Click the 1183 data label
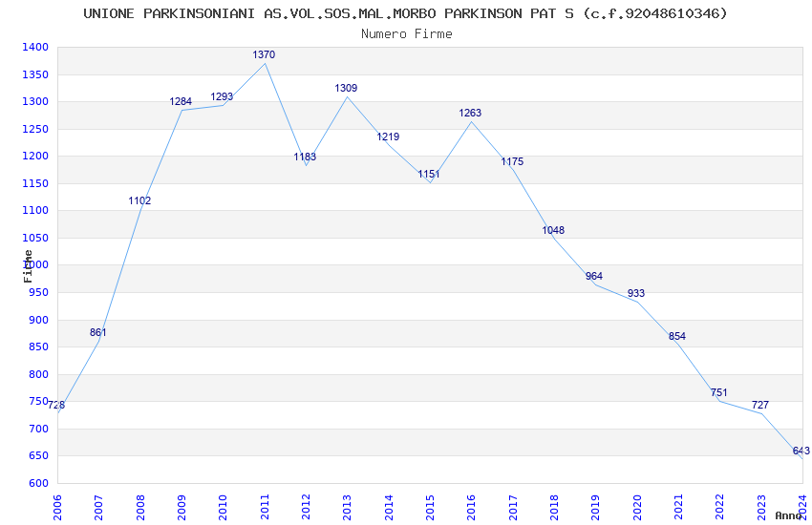812x525 pixels. [305, 157]
